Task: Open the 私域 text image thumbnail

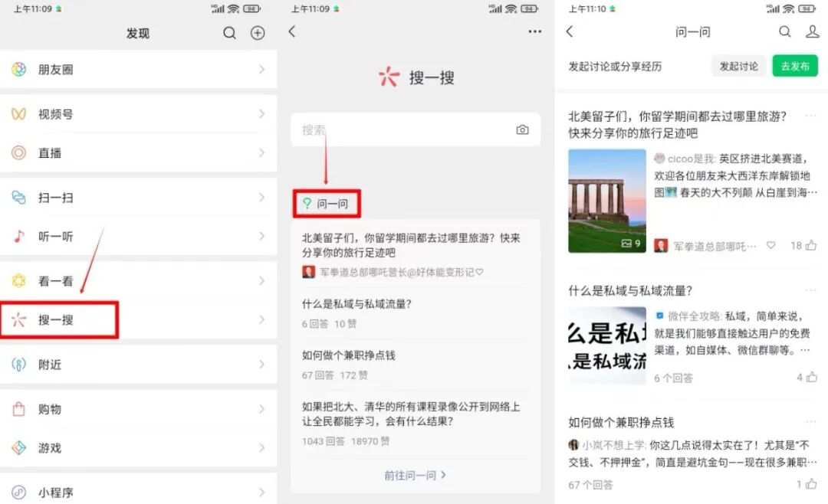Action: click(606, 345)
